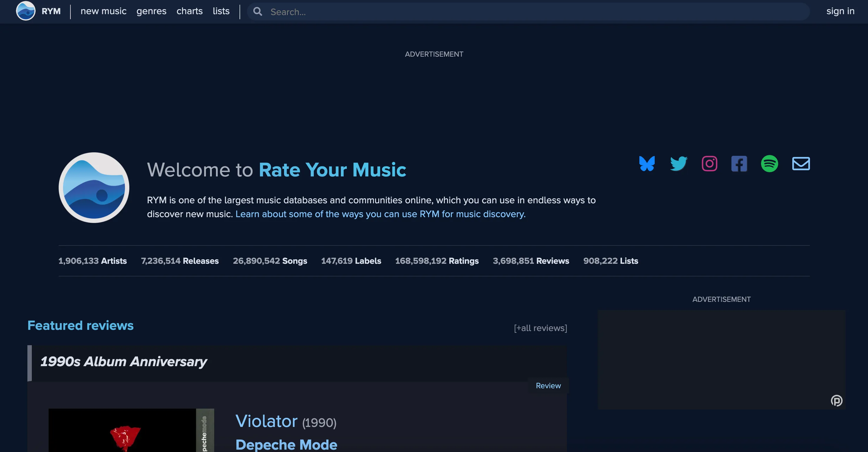The height and width of the screenshot is (452, 868).
Task: View all reviews via [+all reviews] link
Action: 540,327
